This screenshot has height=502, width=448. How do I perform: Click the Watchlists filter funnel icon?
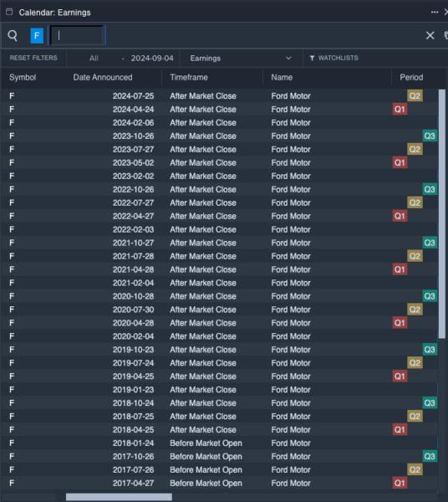click(312, 58)
